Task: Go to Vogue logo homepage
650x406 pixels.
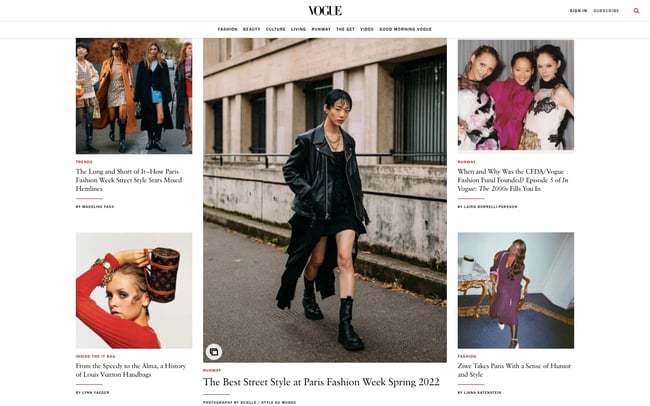Action: [x=325, y=11]
